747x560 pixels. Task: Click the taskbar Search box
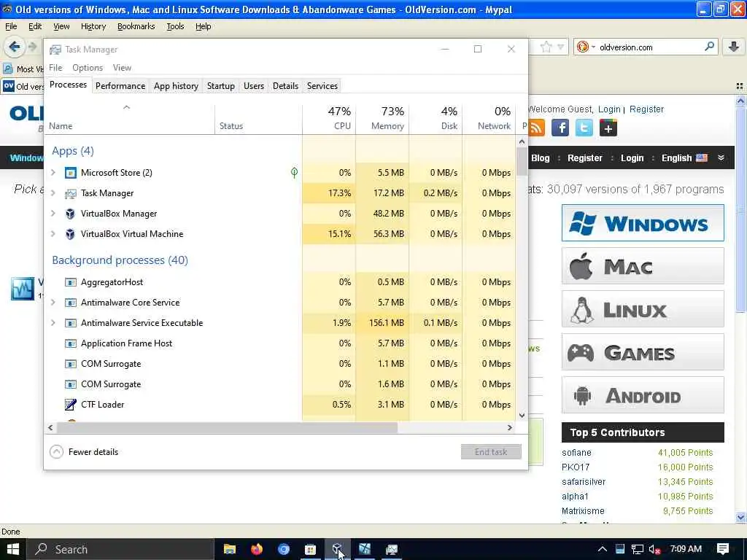coord(120,549)
